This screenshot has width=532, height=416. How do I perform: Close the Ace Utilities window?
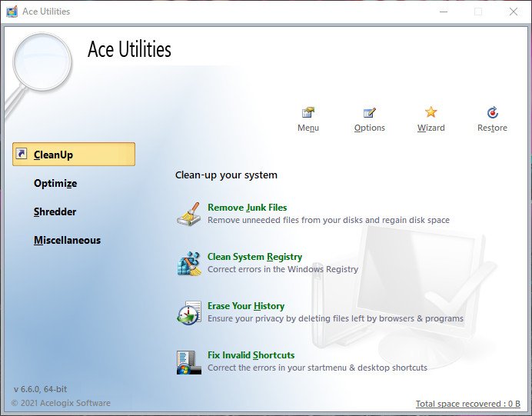(514, 12)
